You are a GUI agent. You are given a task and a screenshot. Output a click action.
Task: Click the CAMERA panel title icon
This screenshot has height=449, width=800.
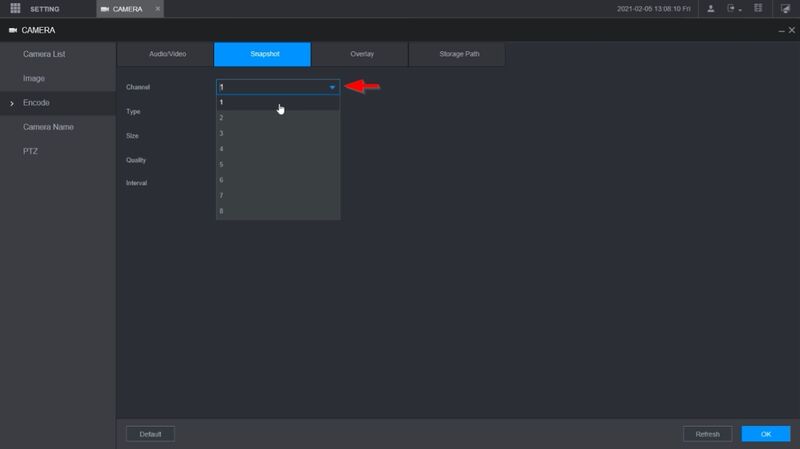coord(13,31)
